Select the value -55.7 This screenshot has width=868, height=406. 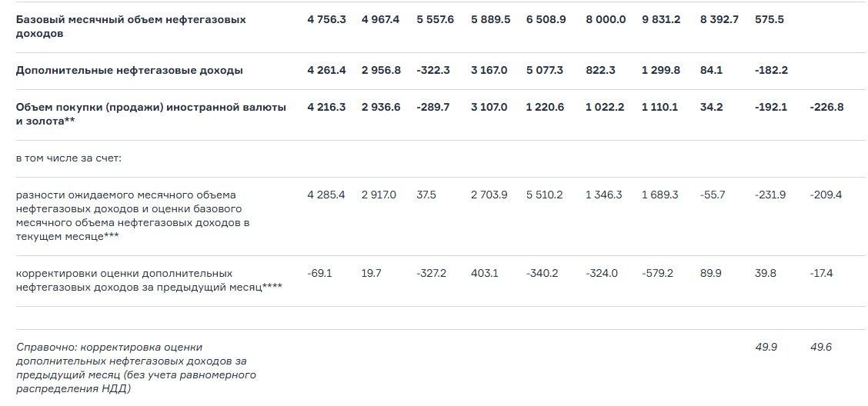(713, 195)
